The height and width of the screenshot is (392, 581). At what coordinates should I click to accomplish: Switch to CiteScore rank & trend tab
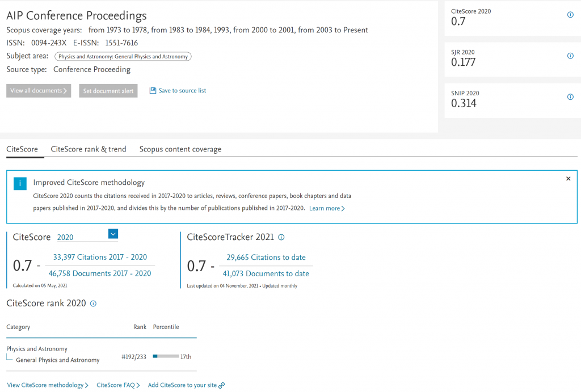click(89, 149)
